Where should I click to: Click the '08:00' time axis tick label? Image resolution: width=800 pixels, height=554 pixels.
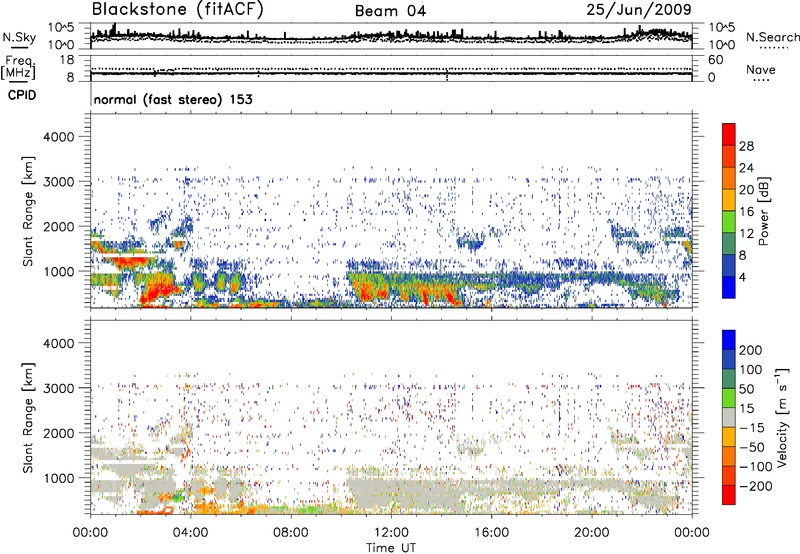291,533
